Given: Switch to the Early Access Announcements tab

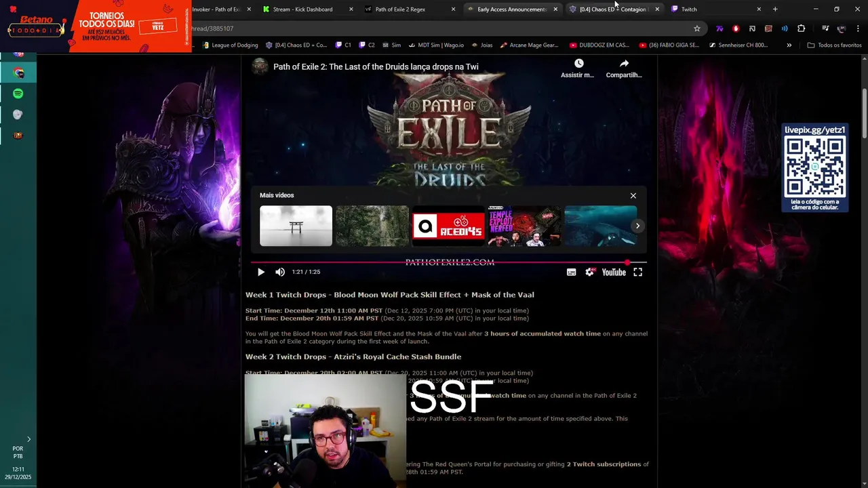Looking at the screenshot, I should click(x=512, y=9).
